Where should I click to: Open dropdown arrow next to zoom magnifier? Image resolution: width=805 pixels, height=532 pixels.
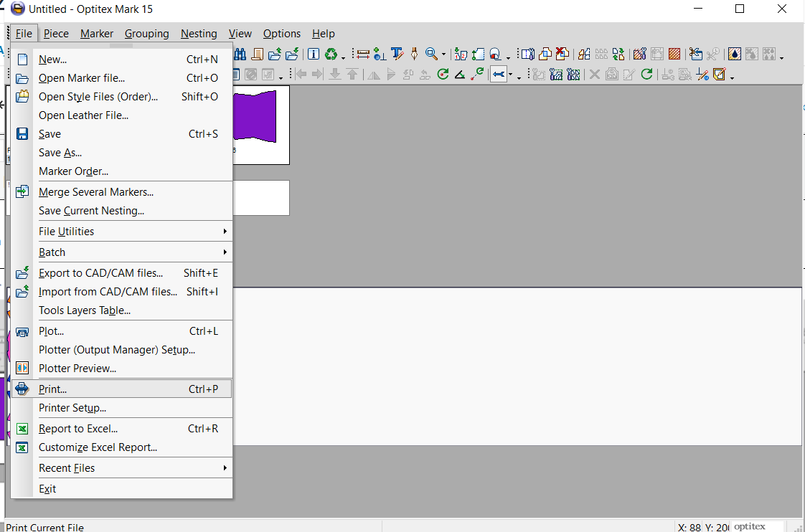(x=443, y=54)
